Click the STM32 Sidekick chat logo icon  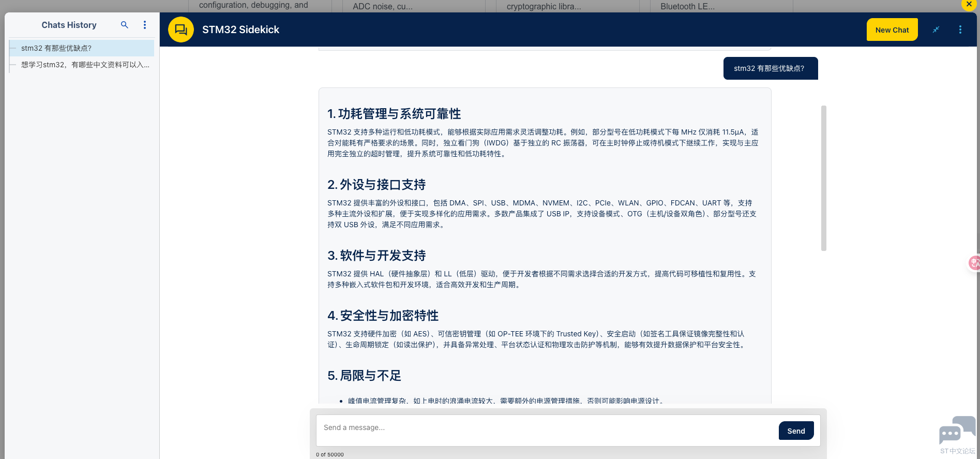(181, 29)
